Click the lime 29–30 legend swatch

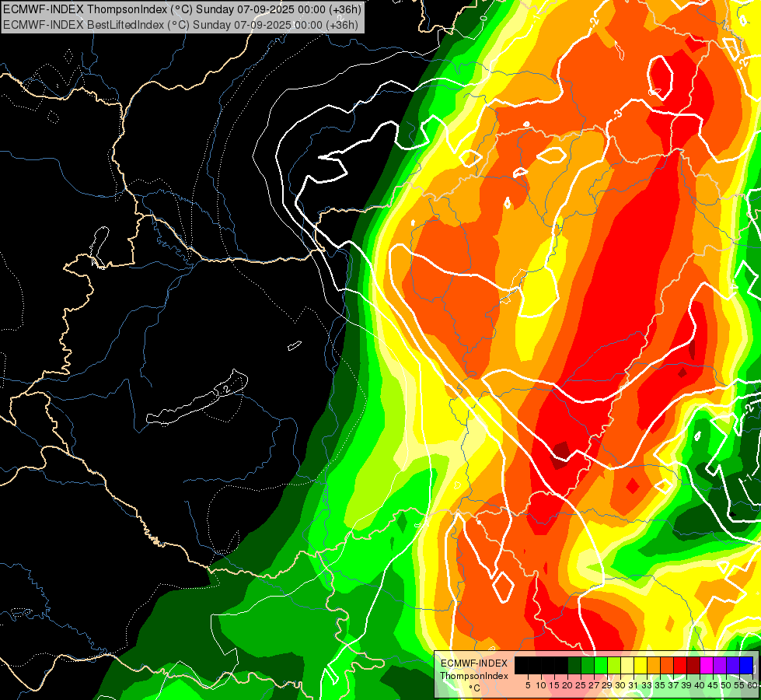614,665
